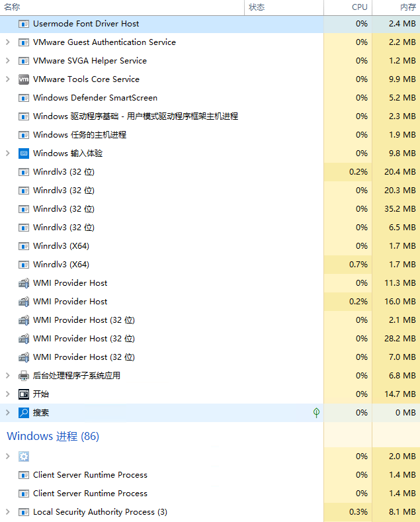Expand the 后台处理程序子系统应用 row
420x522 pixels.
click(8, 376)
